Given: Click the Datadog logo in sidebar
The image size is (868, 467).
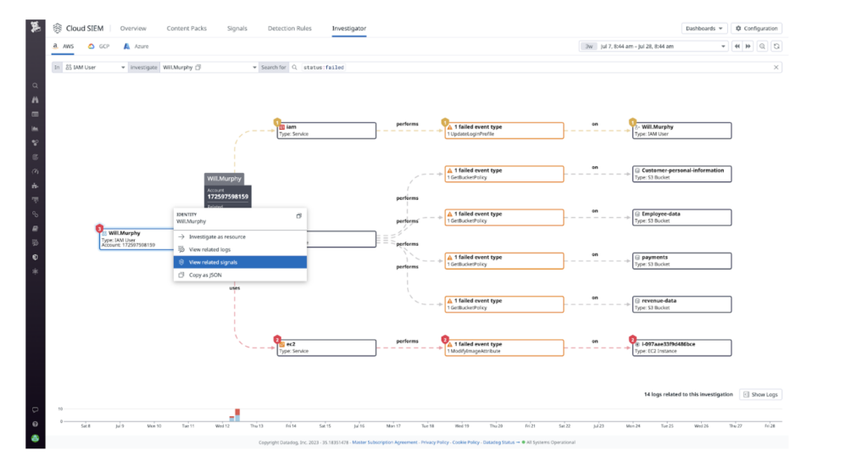Looking at the screenshot, I should [x=36, y=26].
